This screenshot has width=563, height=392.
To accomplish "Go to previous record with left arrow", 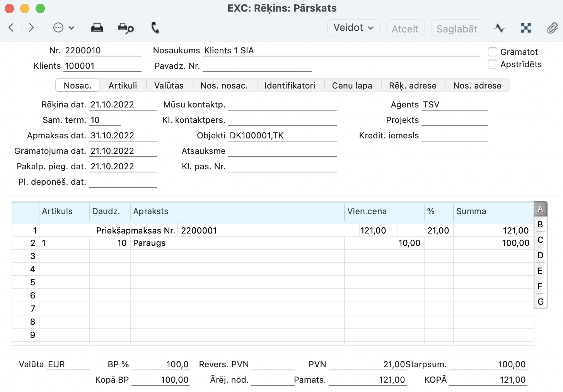I will tap(11, 27).
